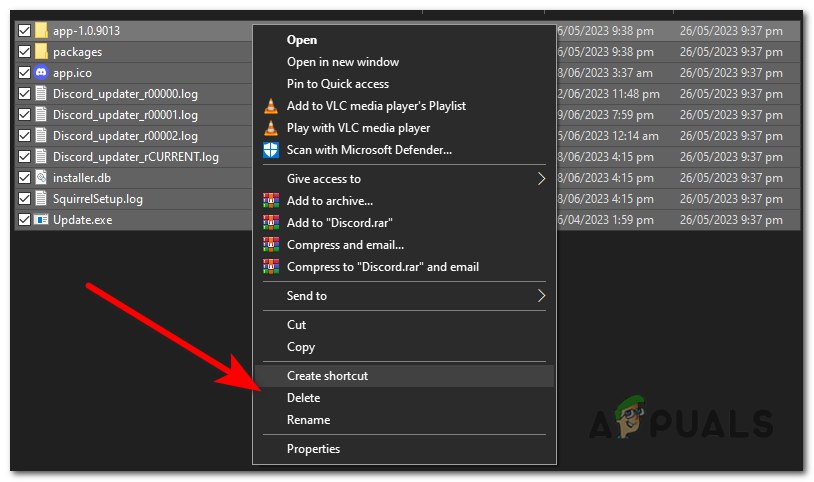Screen dimensions: 814x482
Task: Click the installer.db file name
Action: tap(82, 178)
